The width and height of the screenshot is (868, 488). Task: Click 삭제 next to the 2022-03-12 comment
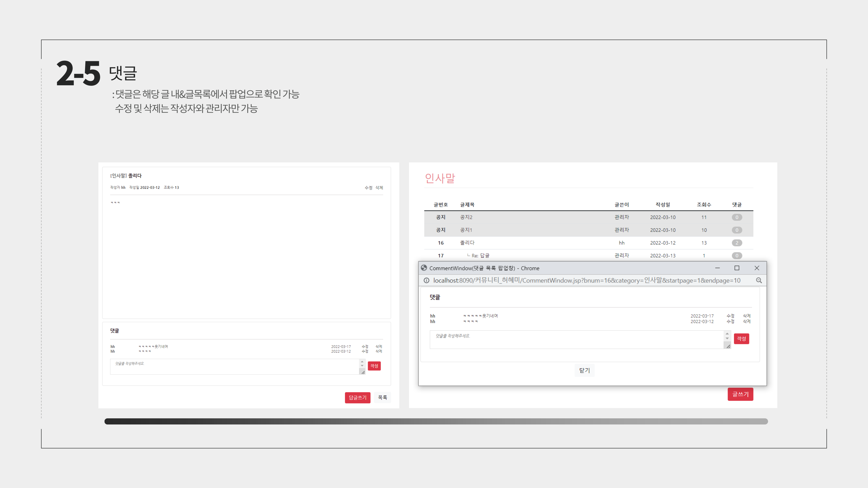coord(379,351)
